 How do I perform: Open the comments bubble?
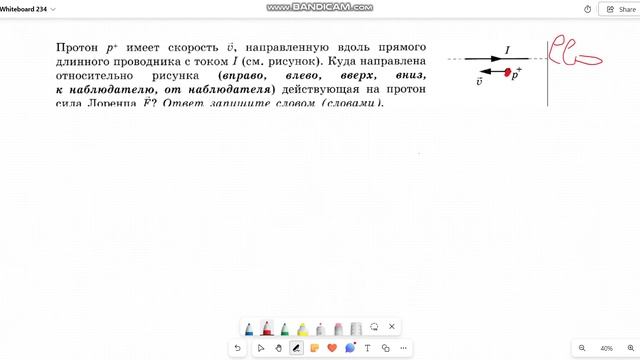point(350,348)
